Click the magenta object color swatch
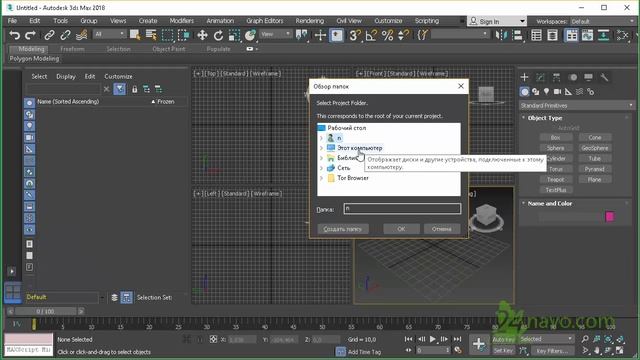Image resolution: width=640 pixels, height=360 pixels. point(609,216)
